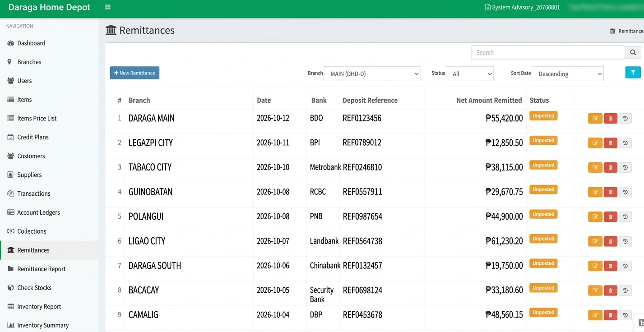The image size is (644, 332).
Task: Click the amount ₱61,230.20
Action: tap(504, 241)
